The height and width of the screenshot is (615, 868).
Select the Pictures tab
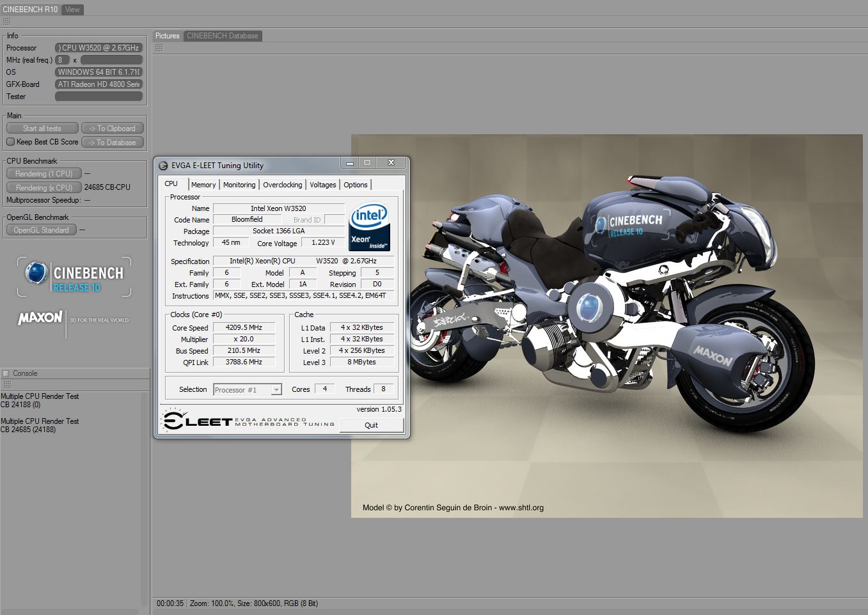(x=168, y=36)
